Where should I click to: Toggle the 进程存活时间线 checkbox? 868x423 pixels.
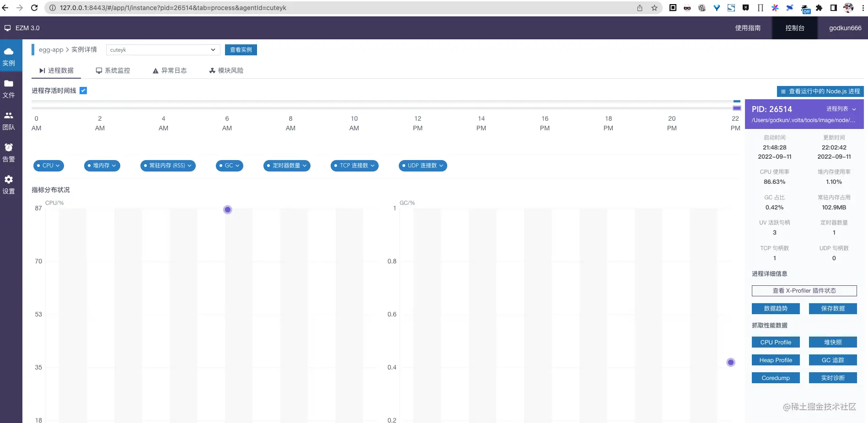tap(83, 91)
